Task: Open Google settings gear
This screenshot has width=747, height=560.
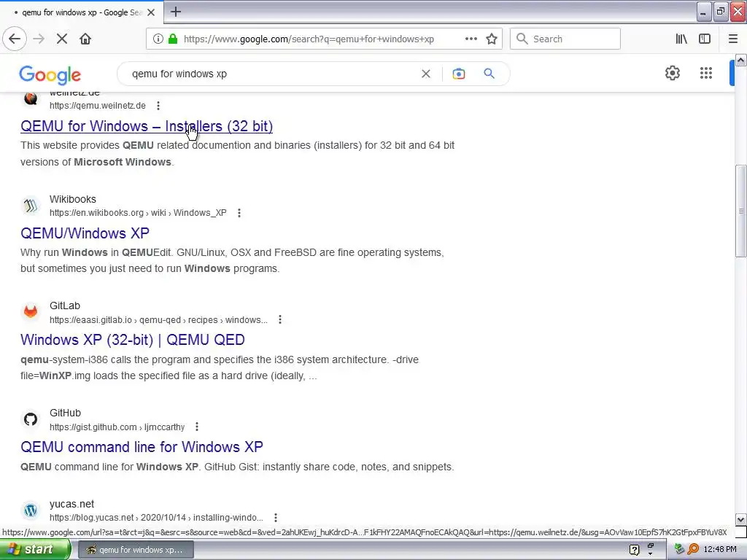Action: (672, 74)
